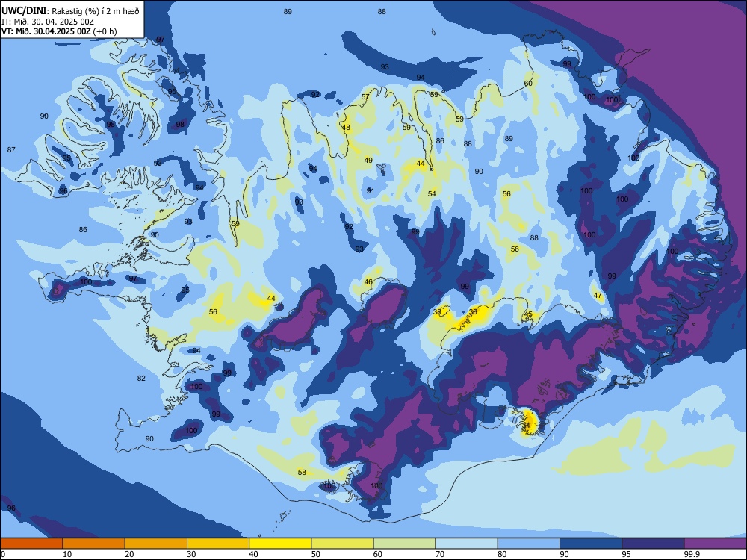The width and height of the screenshot is (747, 560).
Task: Click the low humidity value '38'
Action: [437, 312]
